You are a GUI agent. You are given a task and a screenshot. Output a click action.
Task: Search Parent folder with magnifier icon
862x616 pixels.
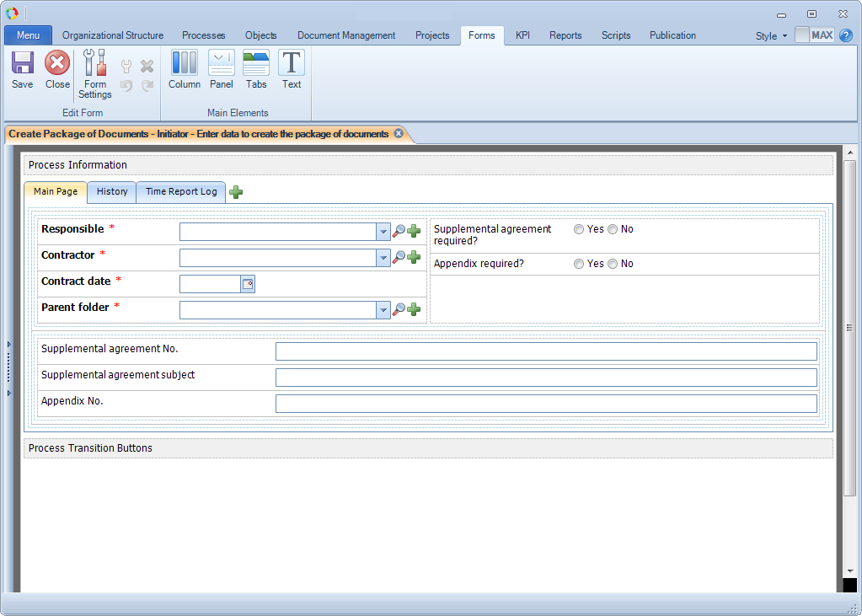pos(399,309)
